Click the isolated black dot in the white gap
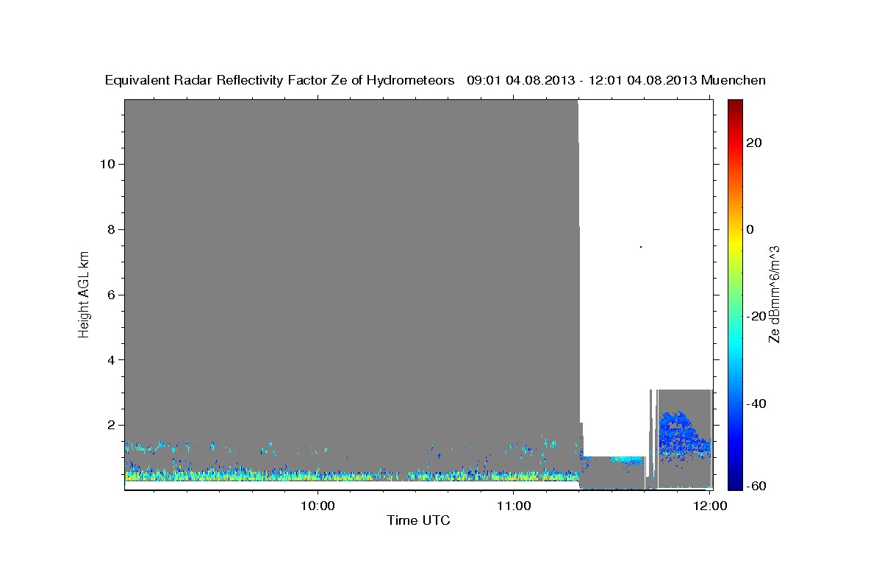Screen dimensions: 882x588 point(641,247)
